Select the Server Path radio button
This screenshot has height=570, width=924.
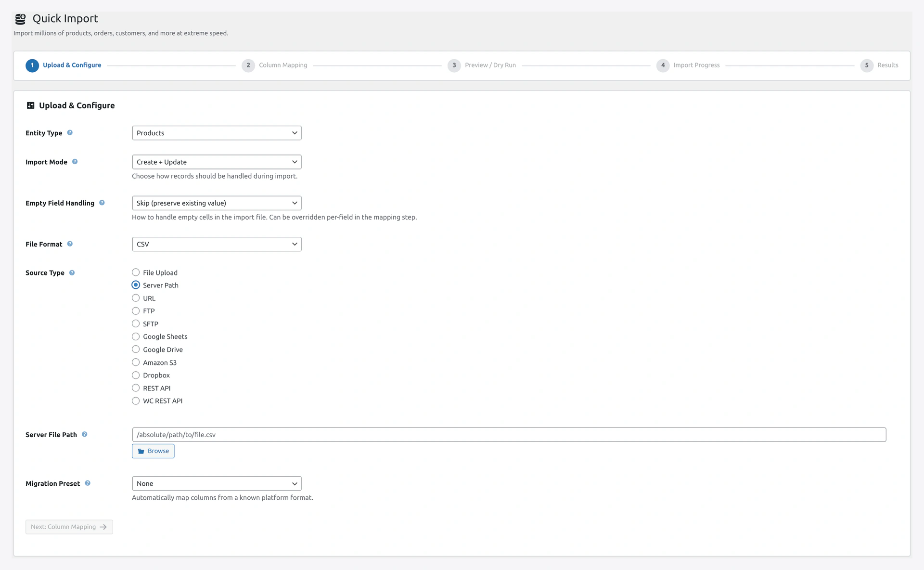136,285
